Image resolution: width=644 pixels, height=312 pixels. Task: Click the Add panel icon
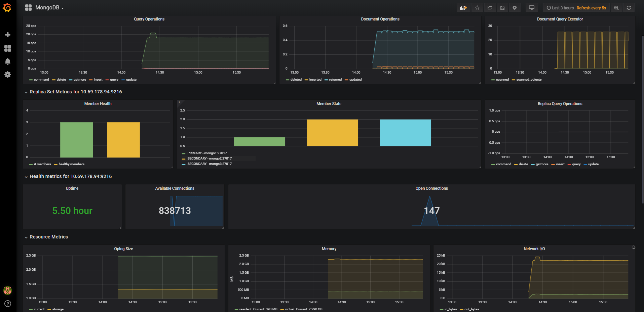pos(463,8)
